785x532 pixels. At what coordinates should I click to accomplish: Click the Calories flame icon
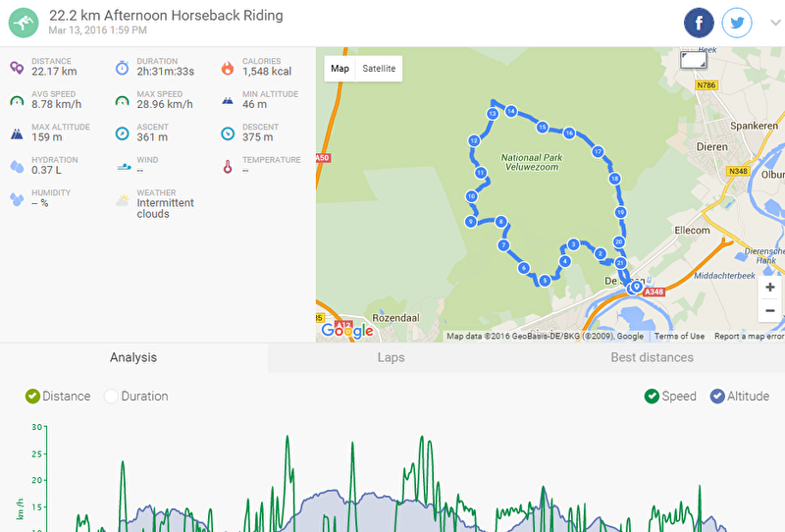point(228,68)
